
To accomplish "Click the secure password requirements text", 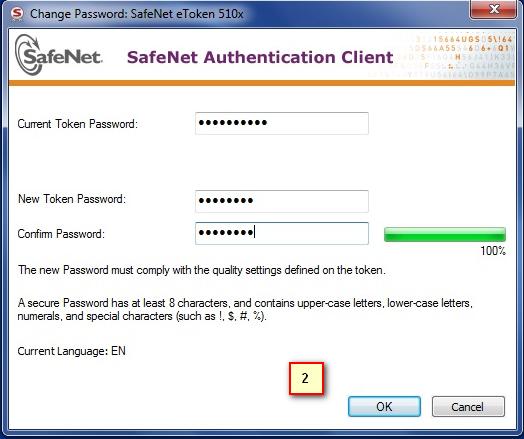I will [x=245, y=310].
